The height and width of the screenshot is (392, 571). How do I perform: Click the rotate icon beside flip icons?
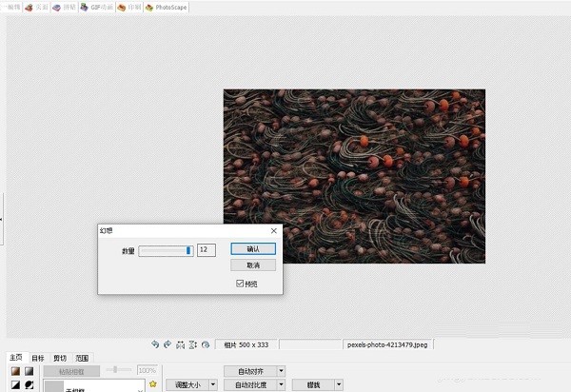coord(206,344)
